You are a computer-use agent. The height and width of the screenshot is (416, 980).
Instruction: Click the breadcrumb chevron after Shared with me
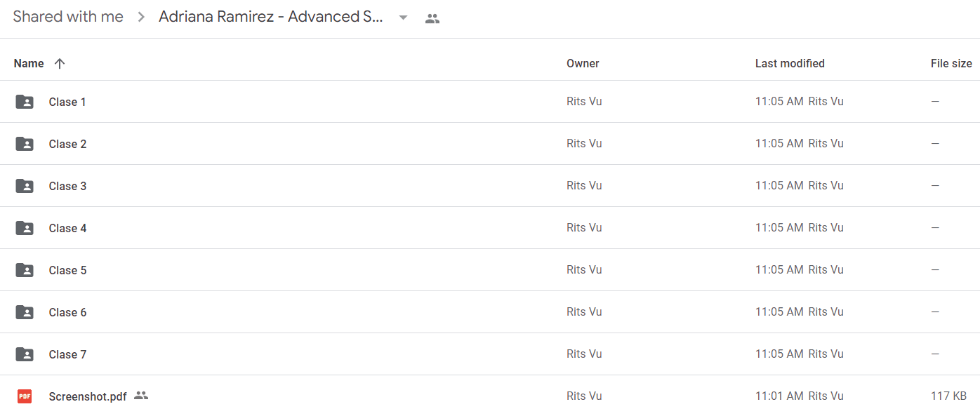(141, 18)
